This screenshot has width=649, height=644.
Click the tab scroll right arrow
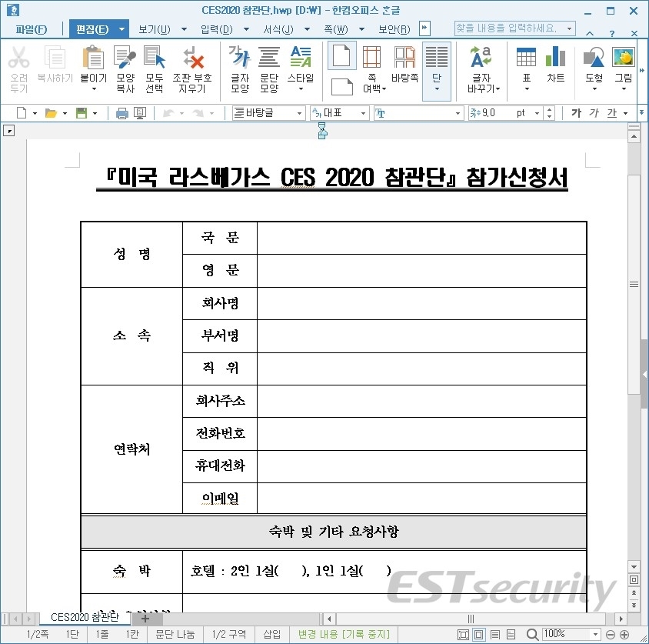pyautogui.click(x=28, y=619)
